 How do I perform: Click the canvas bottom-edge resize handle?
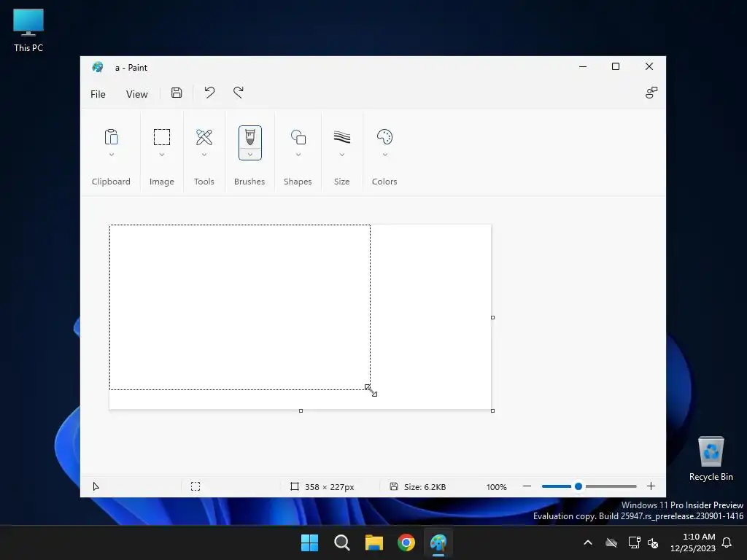coord(301,411)
